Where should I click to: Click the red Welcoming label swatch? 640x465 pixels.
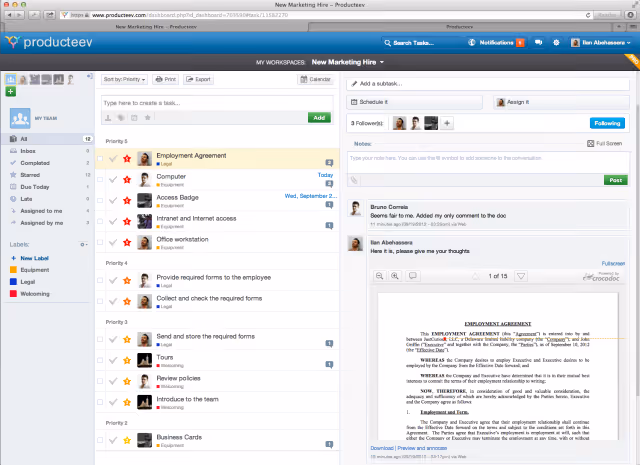[13, 294]
